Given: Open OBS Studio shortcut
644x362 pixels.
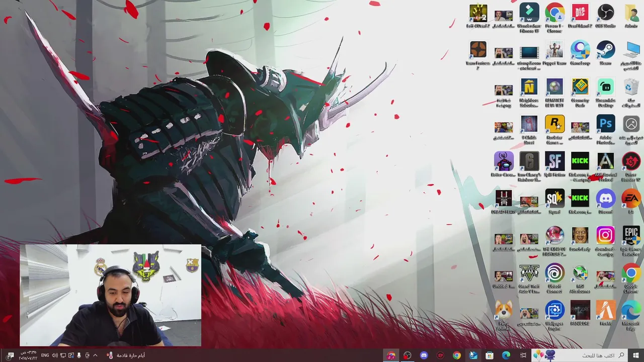Looking at the screenshot, I should [606, 16].
